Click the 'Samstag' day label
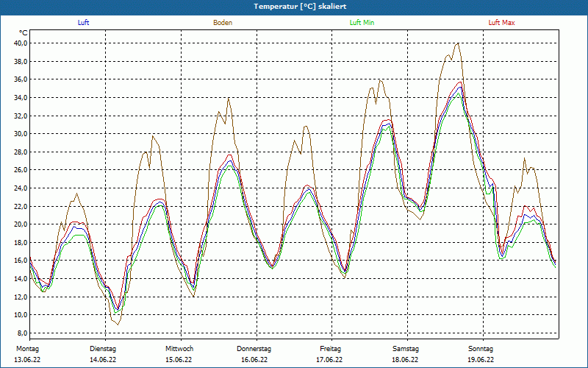 [406, 348]
